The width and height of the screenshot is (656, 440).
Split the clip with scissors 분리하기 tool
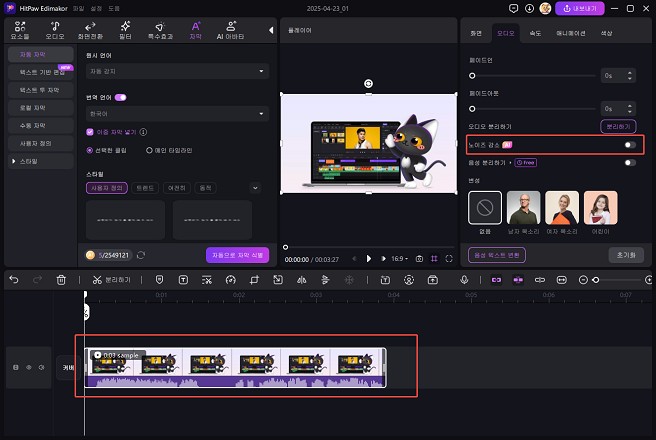[x=112, y=280]
